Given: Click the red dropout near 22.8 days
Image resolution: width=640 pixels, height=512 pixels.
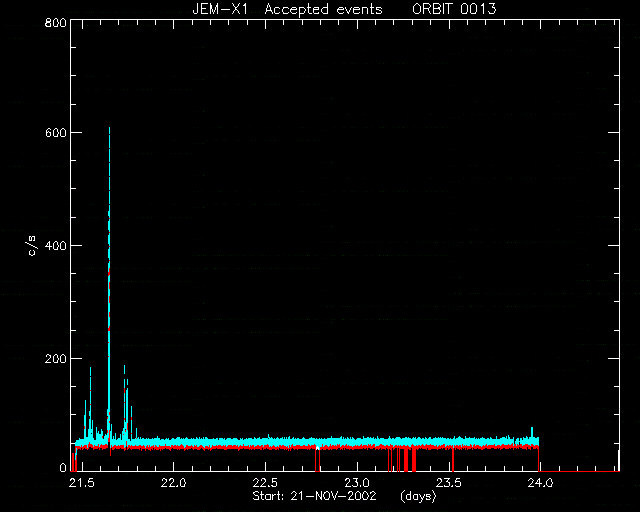Looking at the screenshot, I should tap(318, 460).
